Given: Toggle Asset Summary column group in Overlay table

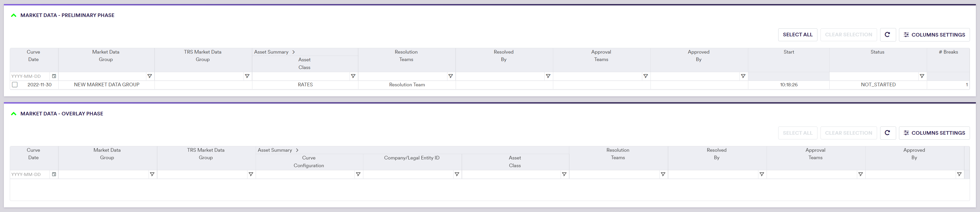Looking at the screenshot, I should 297,150.
